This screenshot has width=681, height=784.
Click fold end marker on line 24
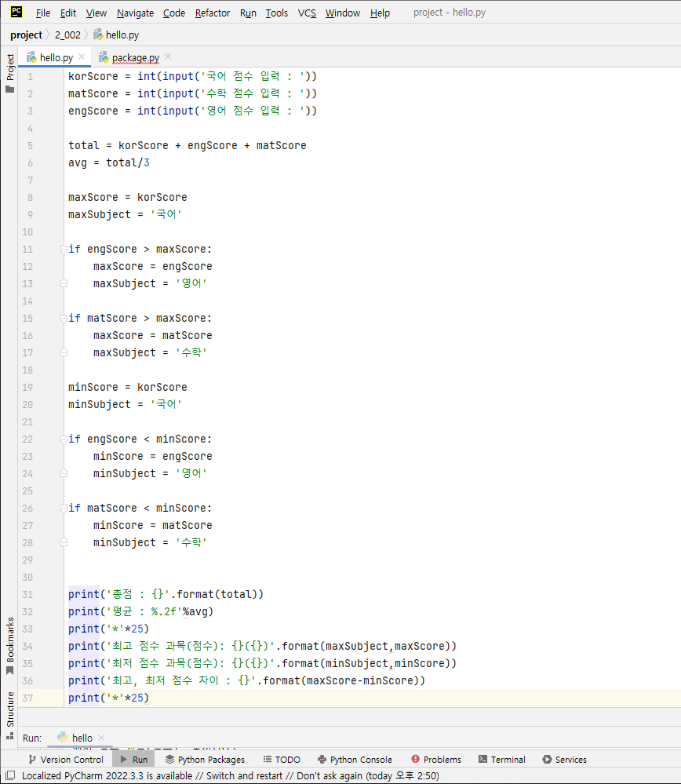click(64, 473)
